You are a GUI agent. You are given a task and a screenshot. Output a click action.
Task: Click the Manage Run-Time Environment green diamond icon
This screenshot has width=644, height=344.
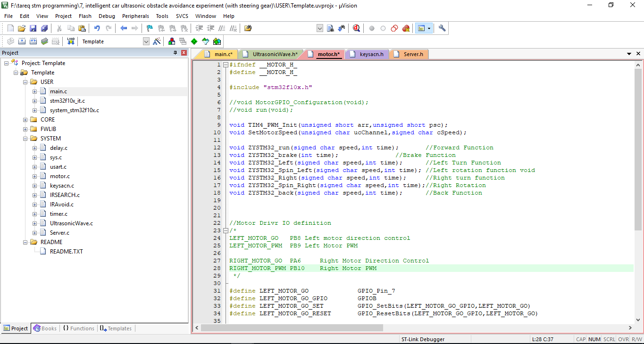[x=194, y=41]
